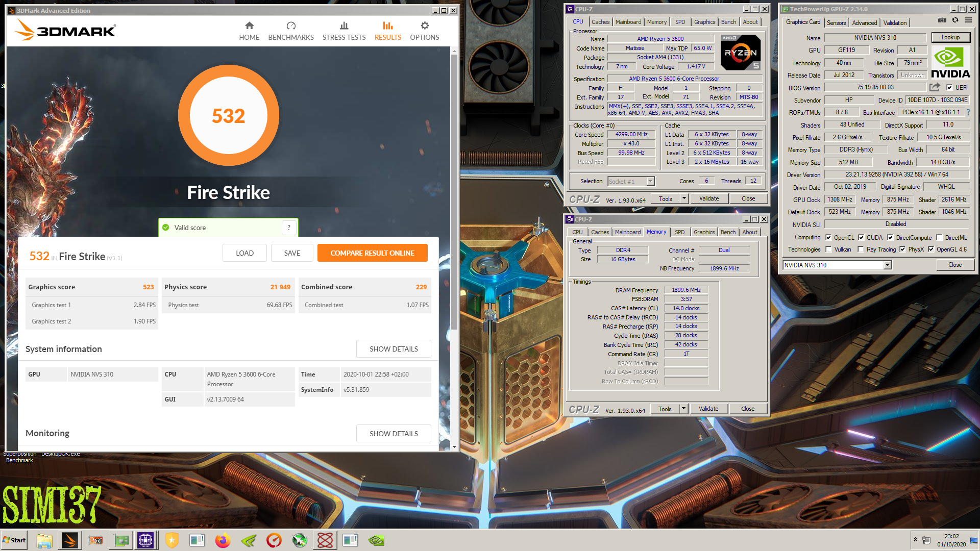Select purple CPU-Z chip taskbar icon
The image size is (980, 551).
click(x=145, y=540)
